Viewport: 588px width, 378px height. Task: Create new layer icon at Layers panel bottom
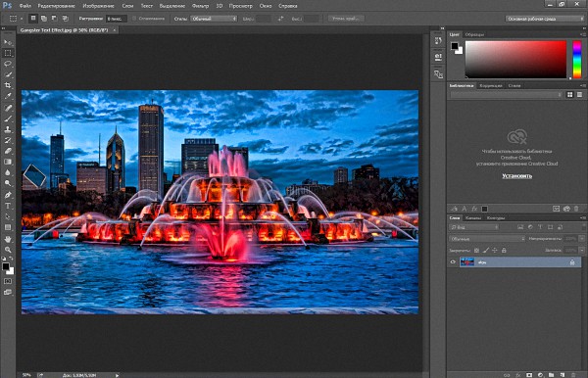(563, 375)
